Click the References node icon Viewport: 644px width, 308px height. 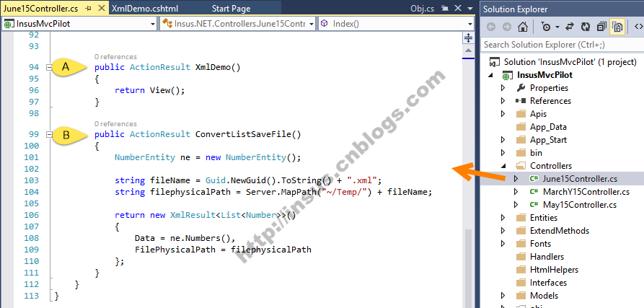click(521, 101)
